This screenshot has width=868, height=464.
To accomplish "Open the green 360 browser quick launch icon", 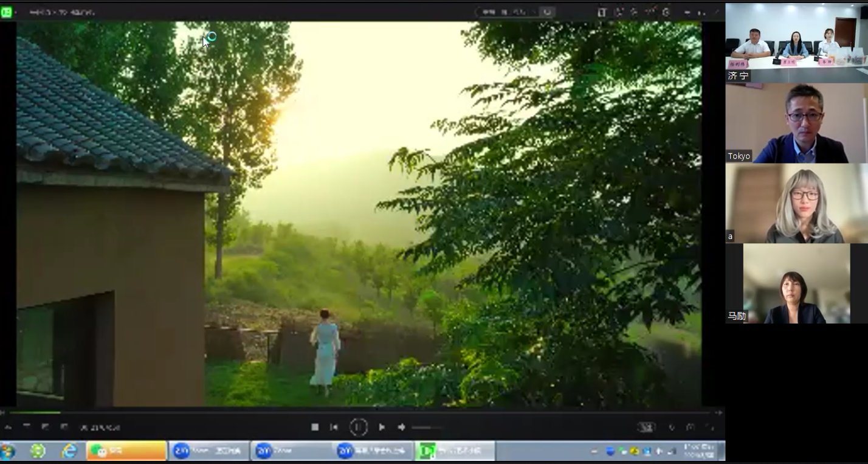I will coord(38,451).
